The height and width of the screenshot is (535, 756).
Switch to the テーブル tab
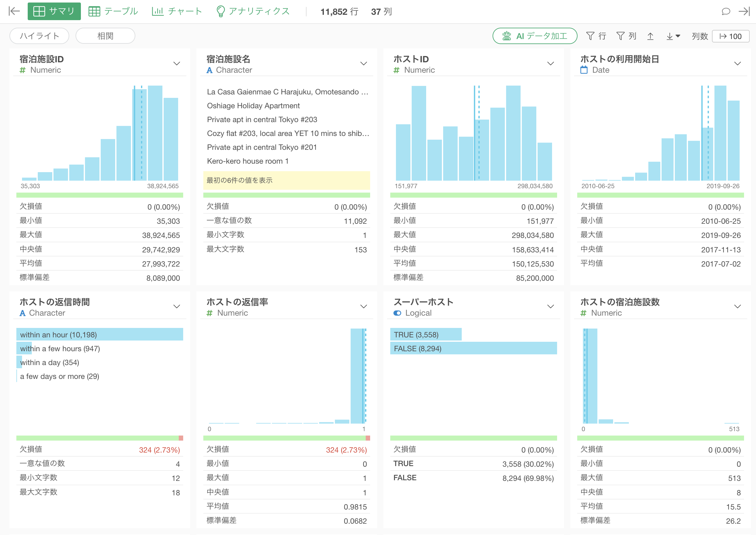click(x=113, y=11)
